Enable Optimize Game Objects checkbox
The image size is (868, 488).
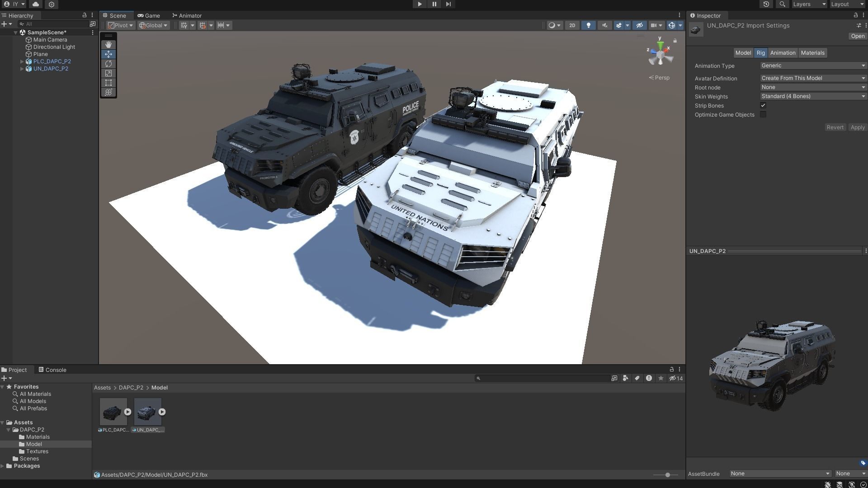click(x=763, y=115)
